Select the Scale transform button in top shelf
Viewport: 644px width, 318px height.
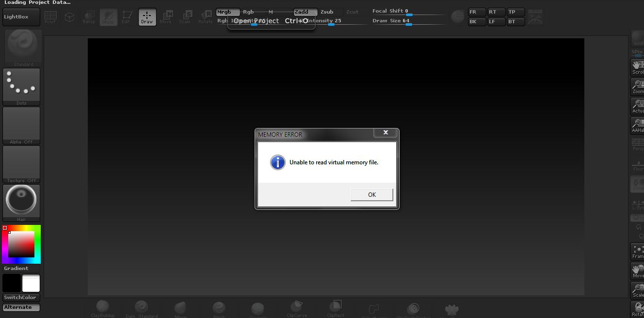point(185,17)
